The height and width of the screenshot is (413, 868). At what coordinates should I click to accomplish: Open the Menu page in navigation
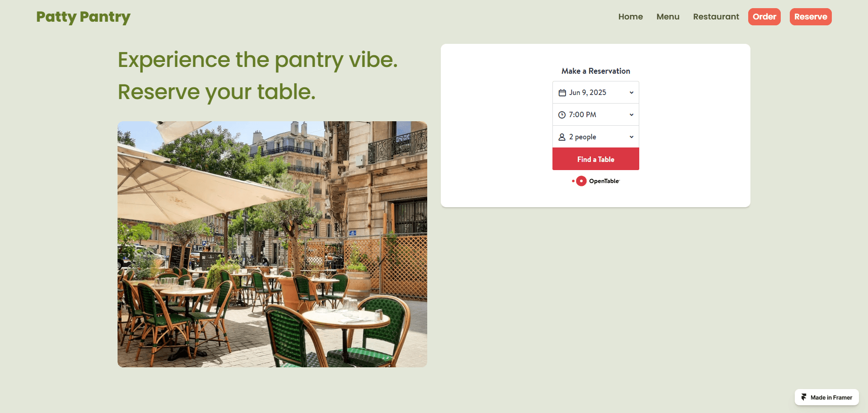click(668, 17)
